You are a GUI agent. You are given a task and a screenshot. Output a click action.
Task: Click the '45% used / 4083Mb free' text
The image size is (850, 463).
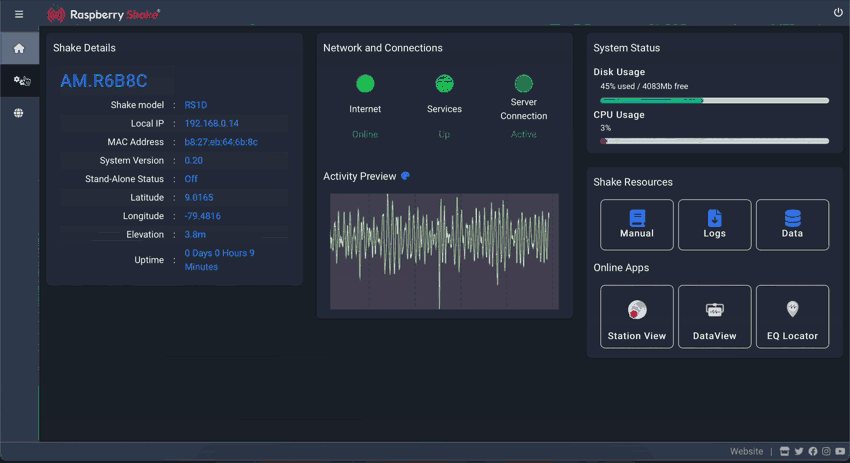644,86
